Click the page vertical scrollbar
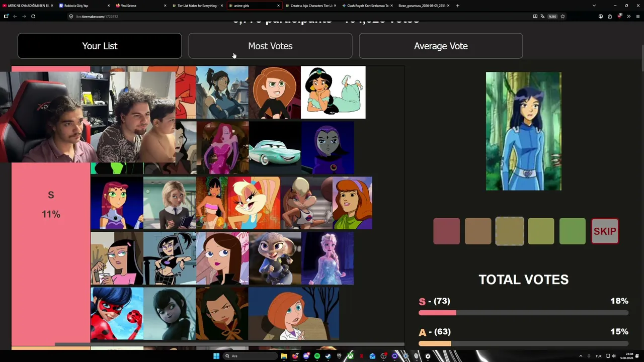Screen dimensions: 644x362 pyautogui.click(x=642, y=58)
